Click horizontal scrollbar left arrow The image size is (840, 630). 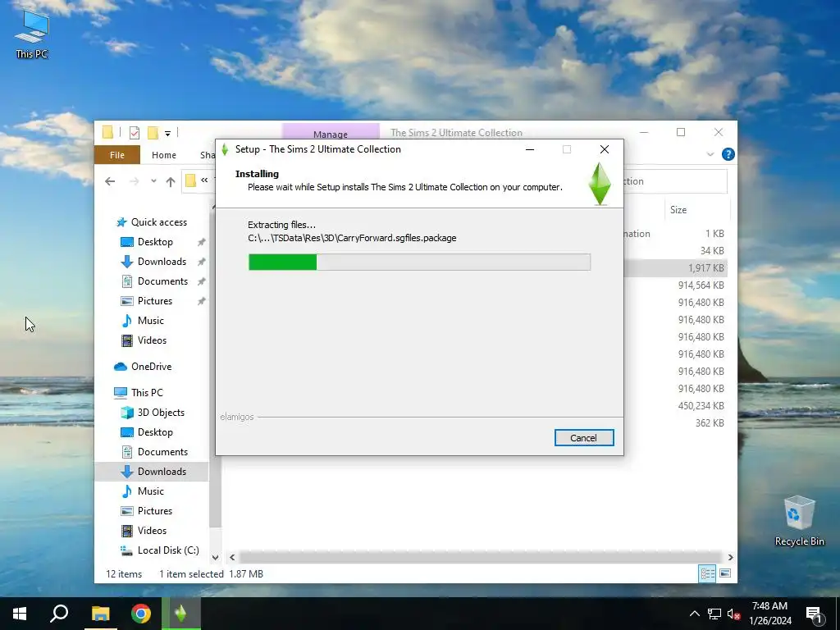point(232,557)
